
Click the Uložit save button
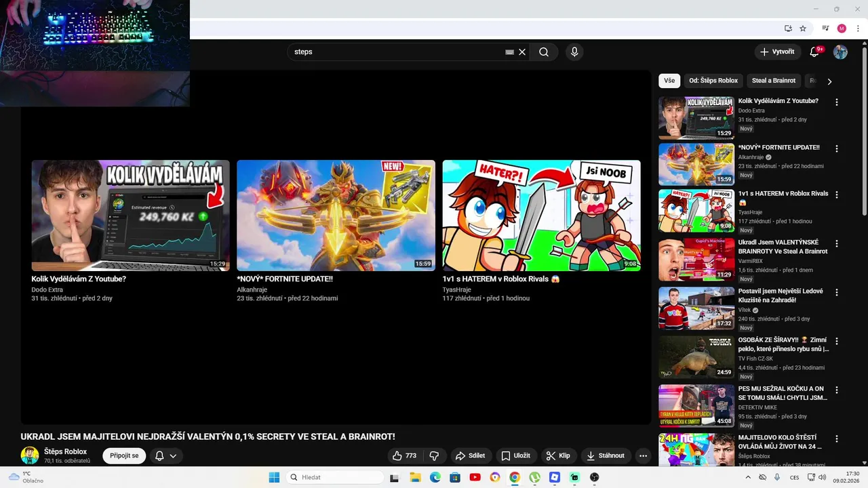tap(515, 455)
